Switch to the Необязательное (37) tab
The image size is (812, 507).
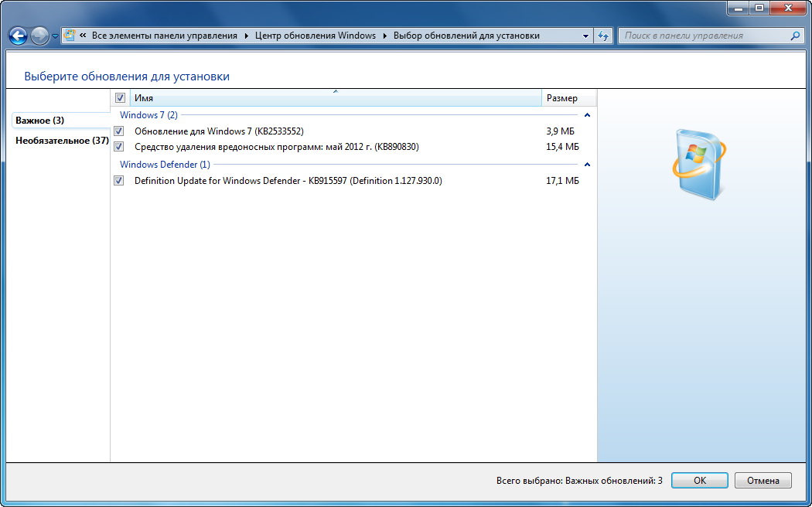[62, 141]
